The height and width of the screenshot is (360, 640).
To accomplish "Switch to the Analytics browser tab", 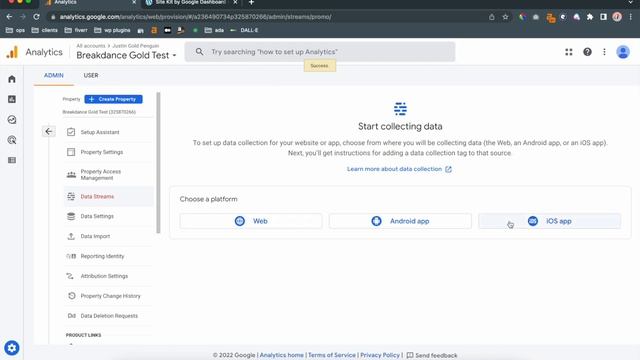I will pyautogui.click(x=90, y=2).
